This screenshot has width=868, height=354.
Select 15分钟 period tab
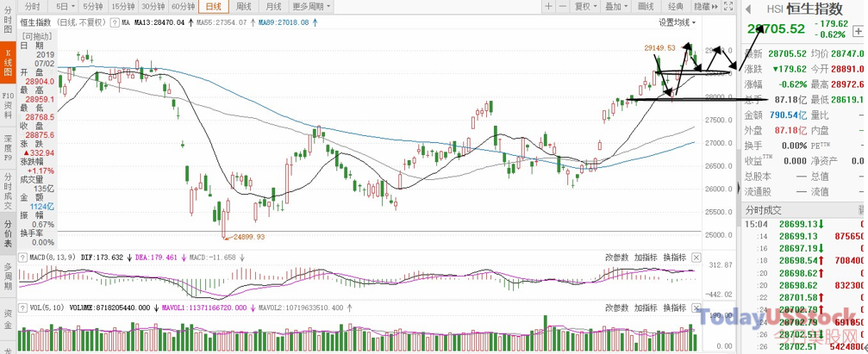point(122,6)
